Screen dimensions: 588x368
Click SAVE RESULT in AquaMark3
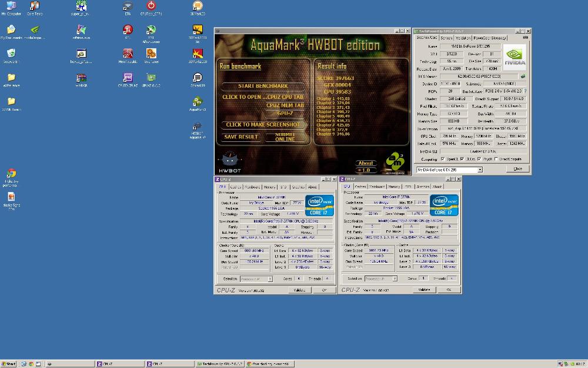(x=240, y=137)
